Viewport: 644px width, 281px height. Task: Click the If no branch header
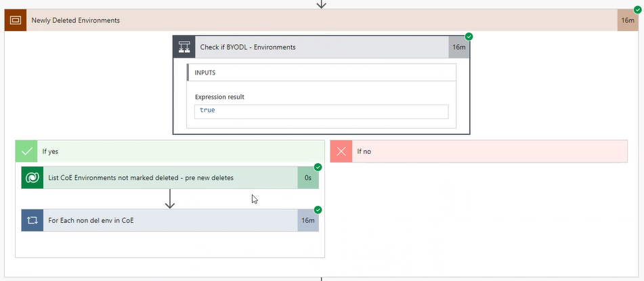[x=479, y=151]
